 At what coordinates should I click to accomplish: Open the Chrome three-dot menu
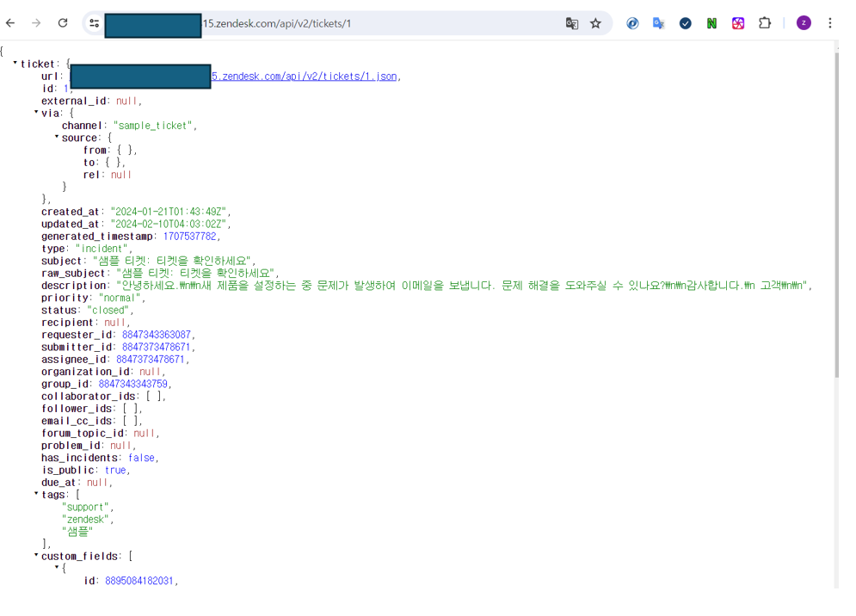point(828,23)
